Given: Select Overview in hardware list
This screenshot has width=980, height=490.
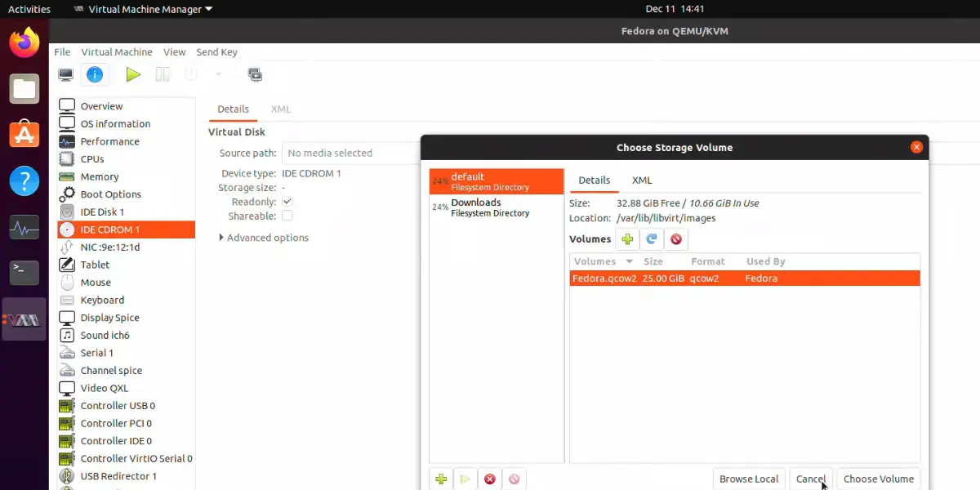Looking at the screenshot, I should click(x=127, y=106).
